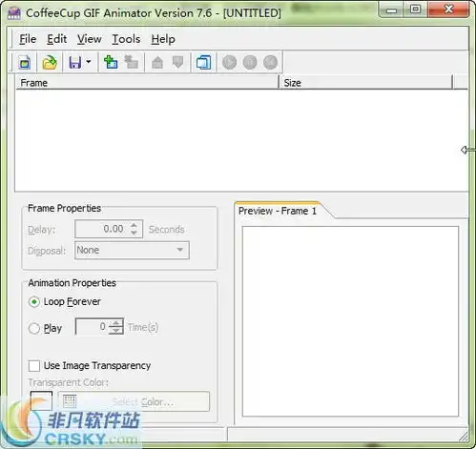Click the Size column header

click(365, 83)
